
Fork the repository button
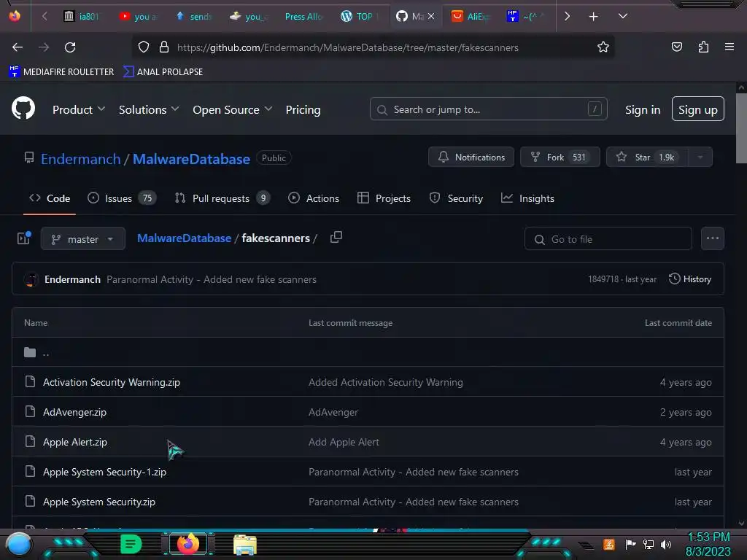point(560,157)
